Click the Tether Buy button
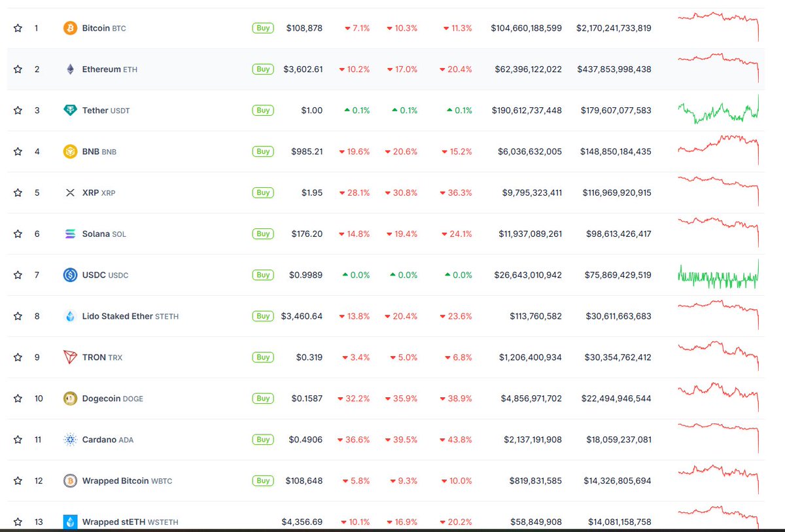785x532 pixels. point(263,111)
